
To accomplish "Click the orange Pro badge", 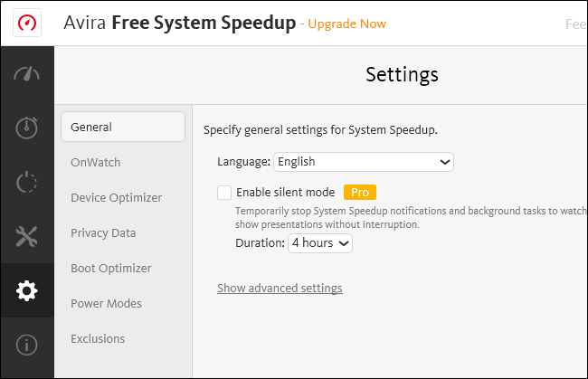I will click(x=359, y=192).
